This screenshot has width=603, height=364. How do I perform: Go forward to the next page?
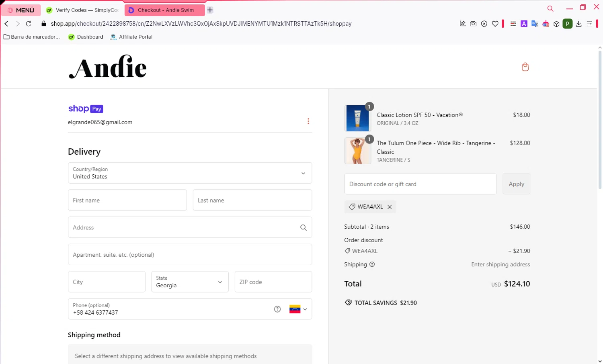tap(18, 24)
